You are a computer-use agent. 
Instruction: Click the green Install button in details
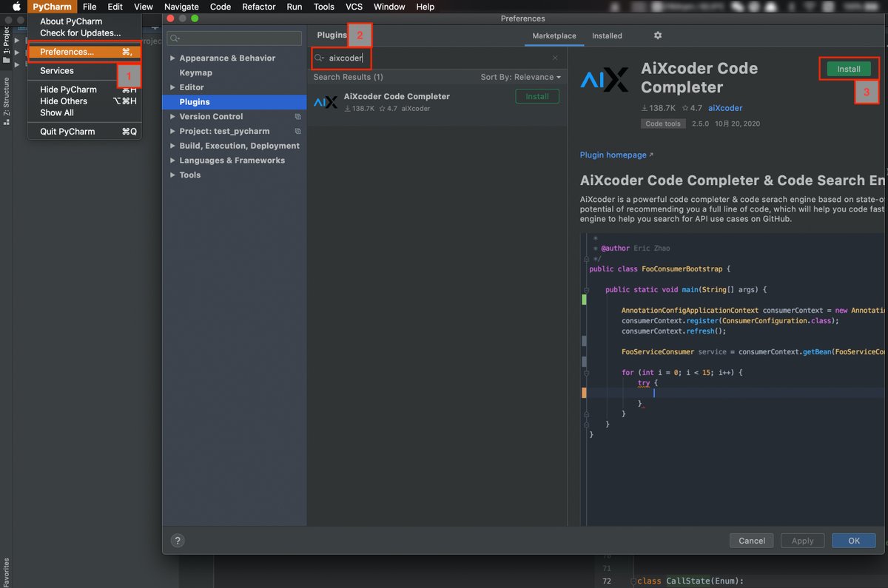coord(848,69)
